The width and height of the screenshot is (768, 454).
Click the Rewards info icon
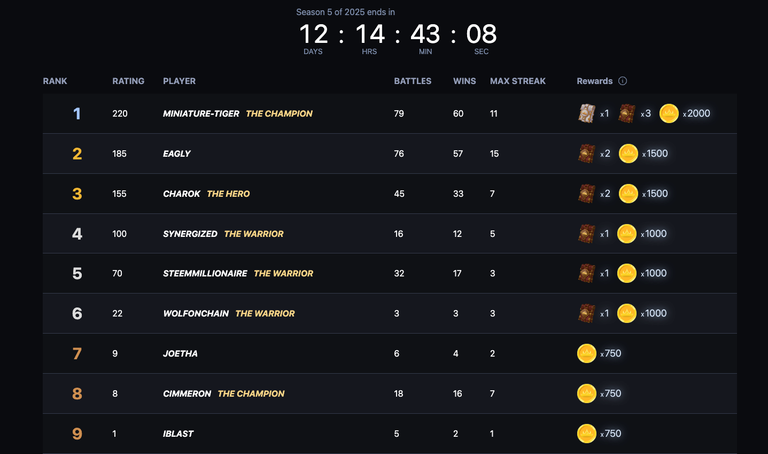pos(623,81)
